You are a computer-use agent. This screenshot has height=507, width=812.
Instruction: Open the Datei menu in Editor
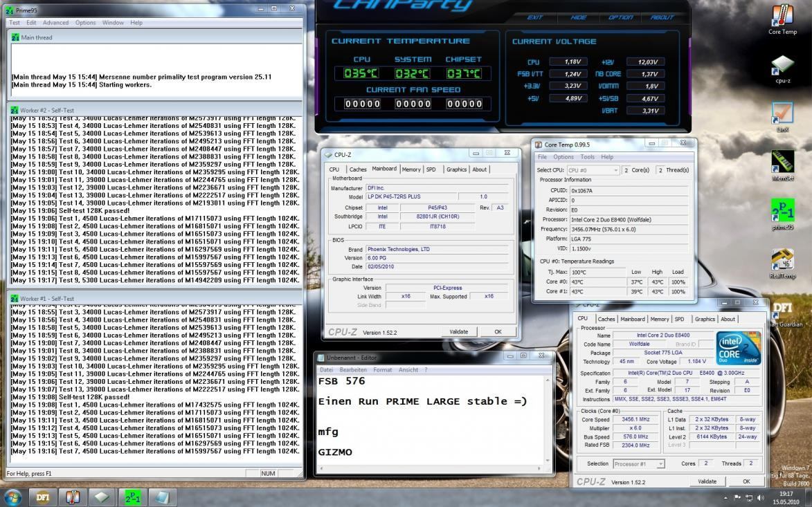327,370
